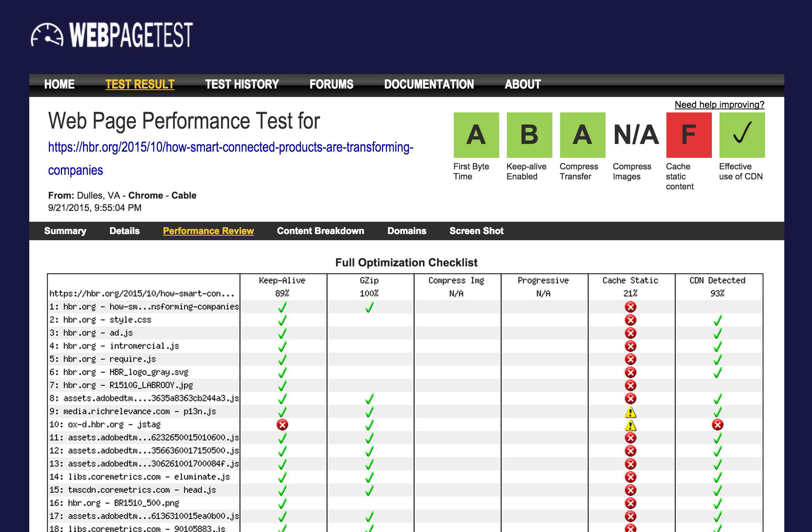Open the Forums menu item
This screenshot has width=812, height=532.
[x=331, y=84]
